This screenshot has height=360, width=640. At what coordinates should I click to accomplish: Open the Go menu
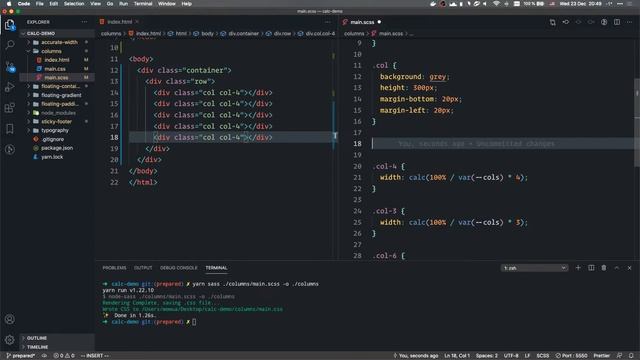tap(110, 4)
